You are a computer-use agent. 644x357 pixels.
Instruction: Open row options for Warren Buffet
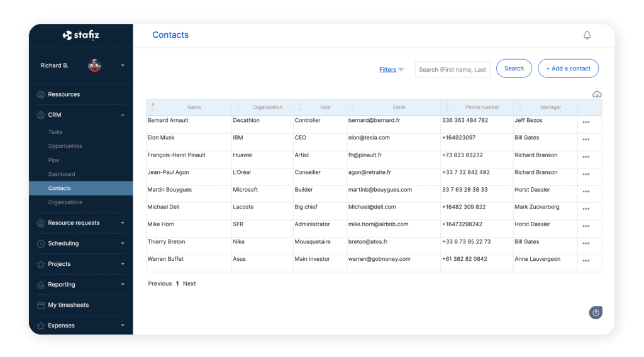pyautogui.click(x=586, y=261)
